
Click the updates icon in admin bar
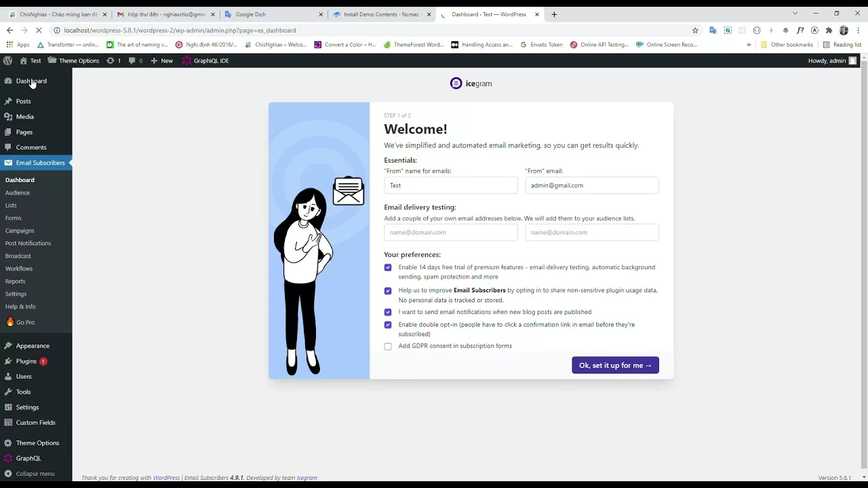[111, 60]
